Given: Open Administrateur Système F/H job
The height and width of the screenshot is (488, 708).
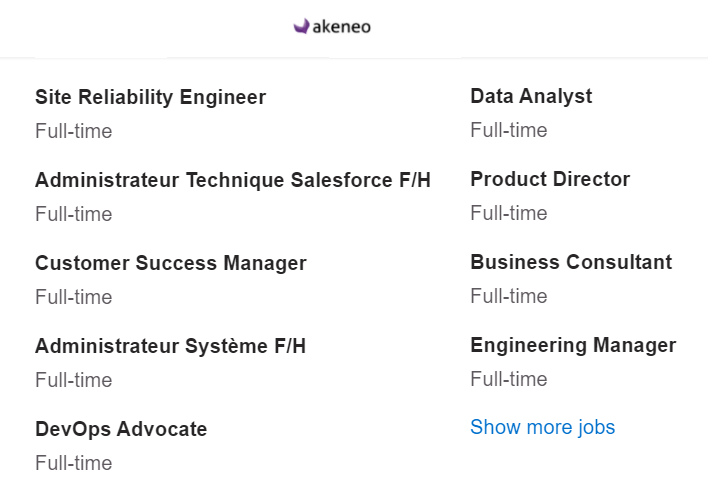Looking at the screenshot, I should (171, 346).
